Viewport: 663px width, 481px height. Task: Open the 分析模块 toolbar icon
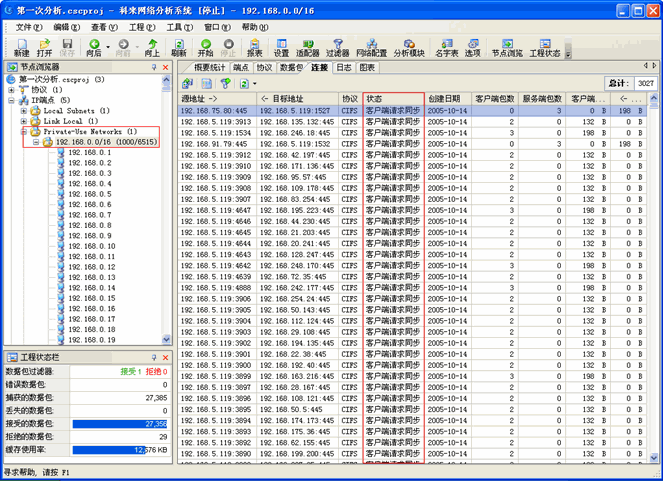pos(409,47)
